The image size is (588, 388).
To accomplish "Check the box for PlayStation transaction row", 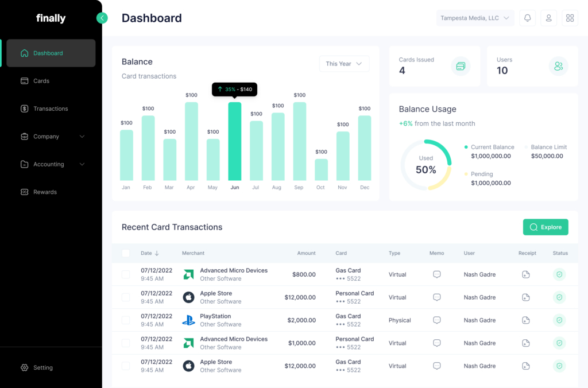I will pyautogui.click(x=126, y=320).
